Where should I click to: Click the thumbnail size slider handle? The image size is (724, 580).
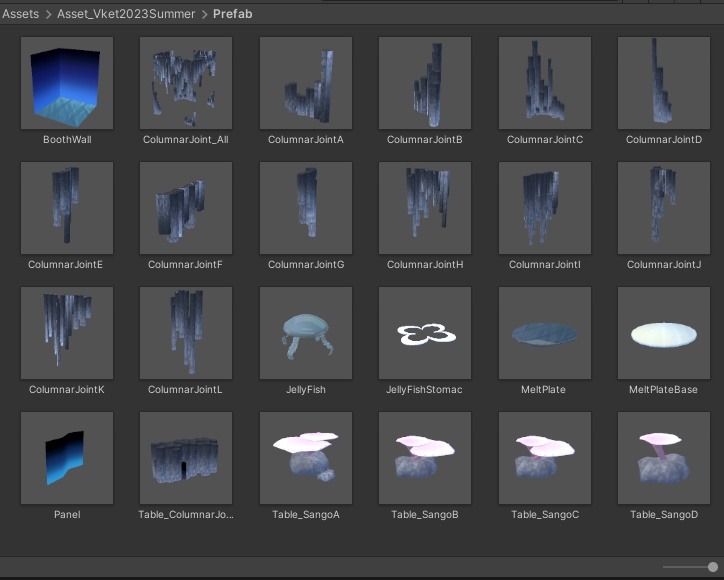tap(712, 567)
